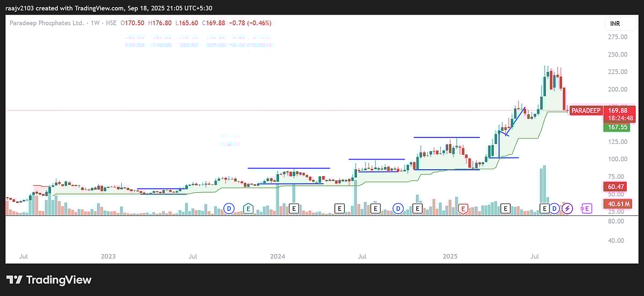This screenshot has height=296, width=644.
Task: Click the 2025 label on the time axis
Action: coord(449,257)
